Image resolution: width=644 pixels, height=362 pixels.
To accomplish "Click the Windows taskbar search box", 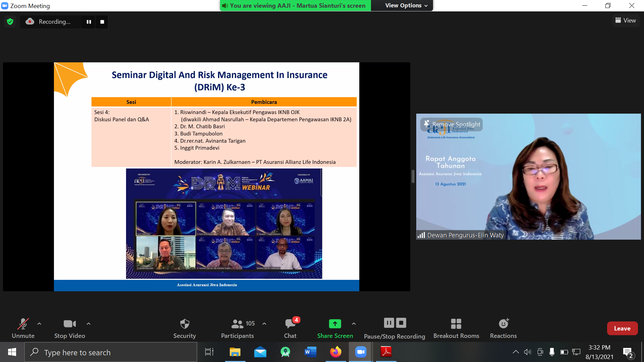I will click(111, 352).
